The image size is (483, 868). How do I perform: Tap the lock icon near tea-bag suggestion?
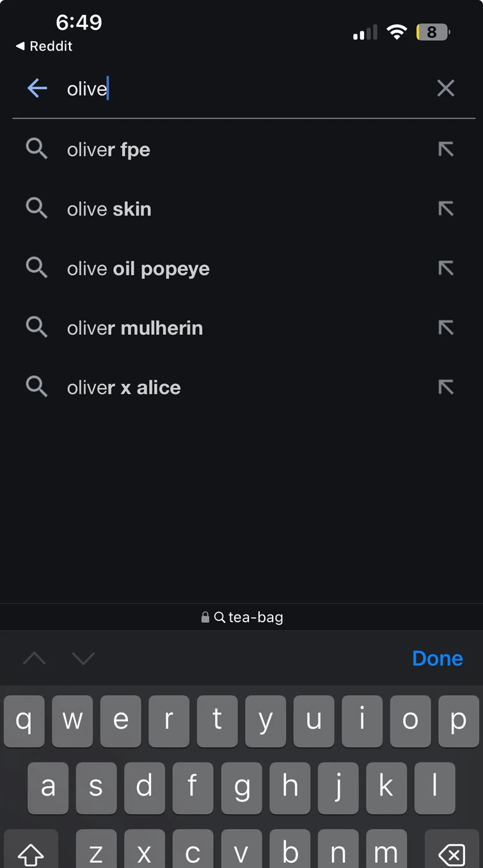(x=205, y=617)
